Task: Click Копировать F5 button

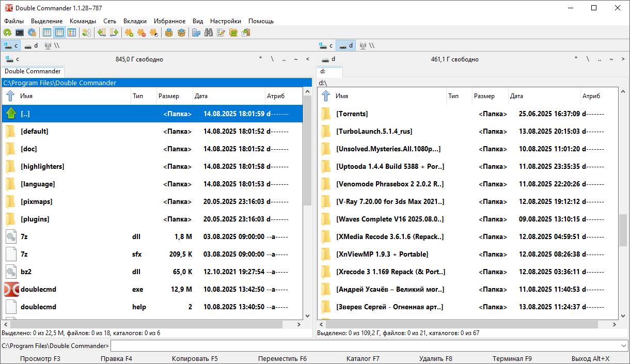Action: click(x=195, y=358)
